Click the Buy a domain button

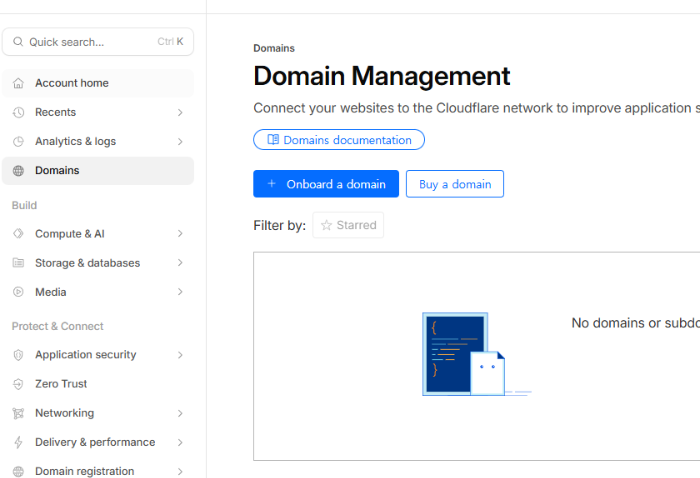click(x=455, y=183)
